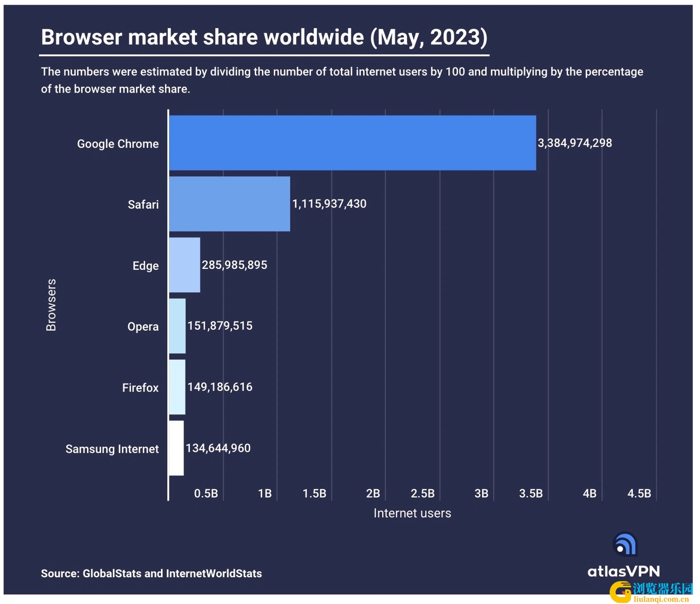
Task: Click the 'Source: GlobalStats and InternetWorldStats' text
Action: [x=151, y=573]
